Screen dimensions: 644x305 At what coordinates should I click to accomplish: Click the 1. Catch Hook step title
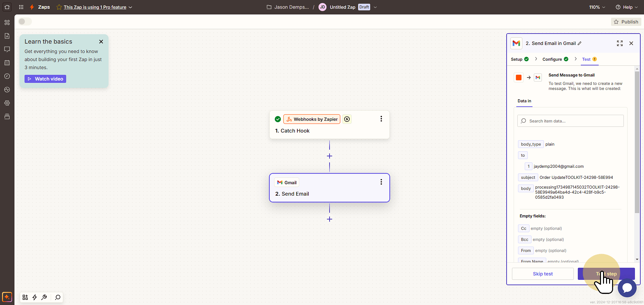pos(292,131)
